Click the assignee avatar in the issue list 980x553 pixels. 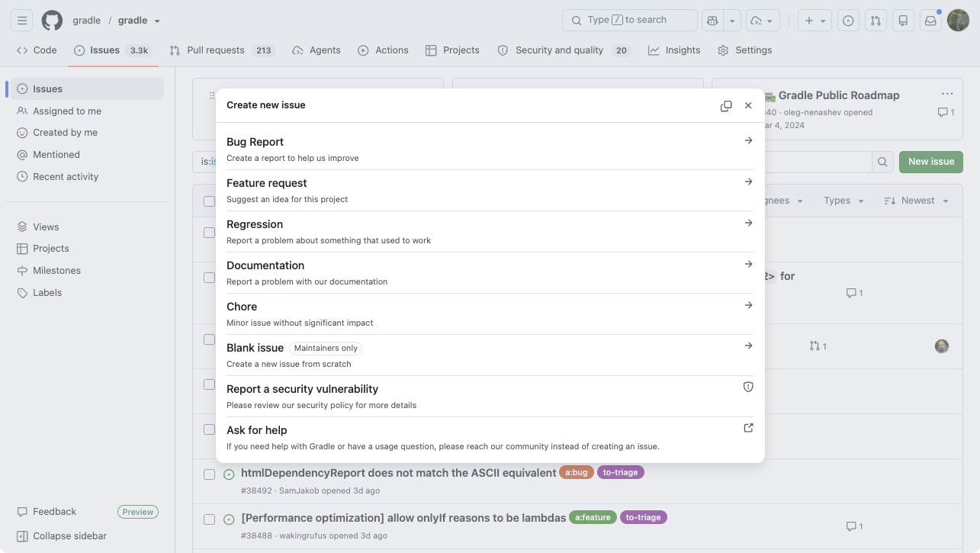(x=942, y=346)
